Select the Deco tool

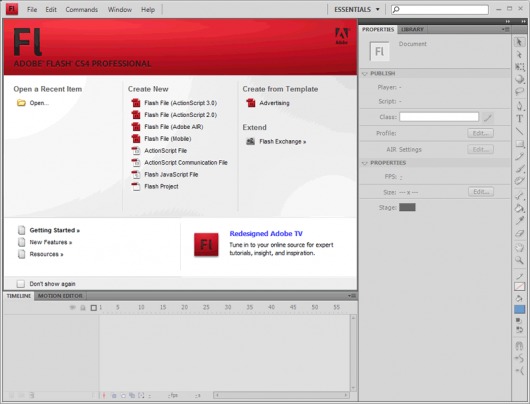click(x=520, y=181)
